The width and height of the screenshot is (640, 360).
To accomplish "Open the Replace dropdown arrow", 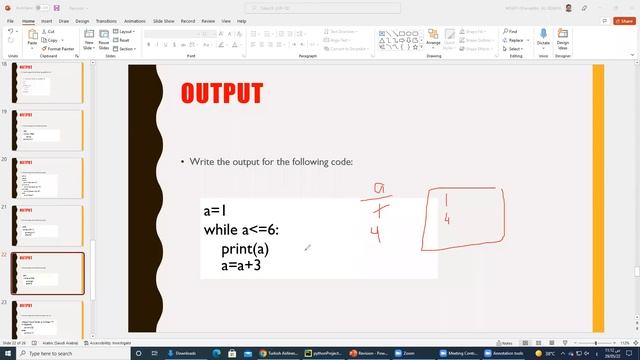I will (x=528, y=40).
